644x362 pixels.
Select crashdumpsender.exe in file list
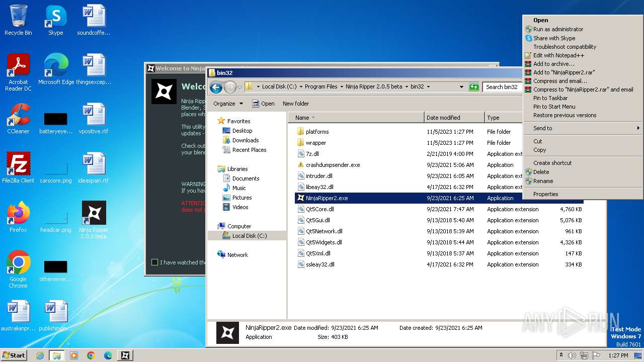point(333,165)
